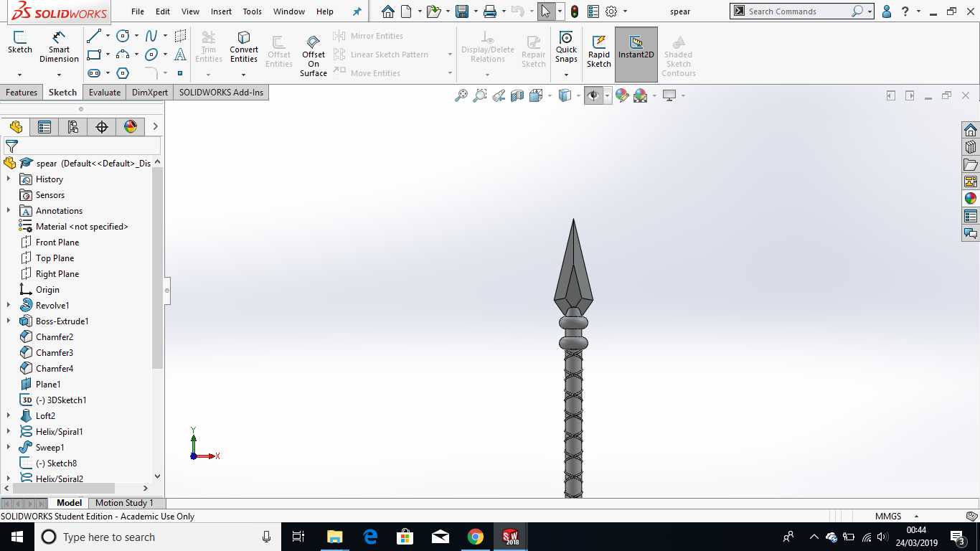
Task: Open Appearances task pane icon
Action: pos(971,199)
